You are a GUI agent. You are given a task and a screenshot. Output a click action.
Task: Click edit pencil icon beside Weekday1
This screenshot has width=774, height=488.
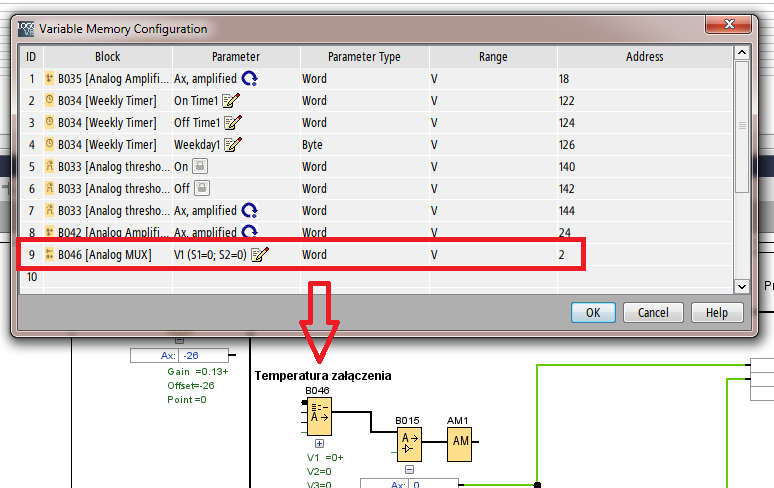[233, 145]
